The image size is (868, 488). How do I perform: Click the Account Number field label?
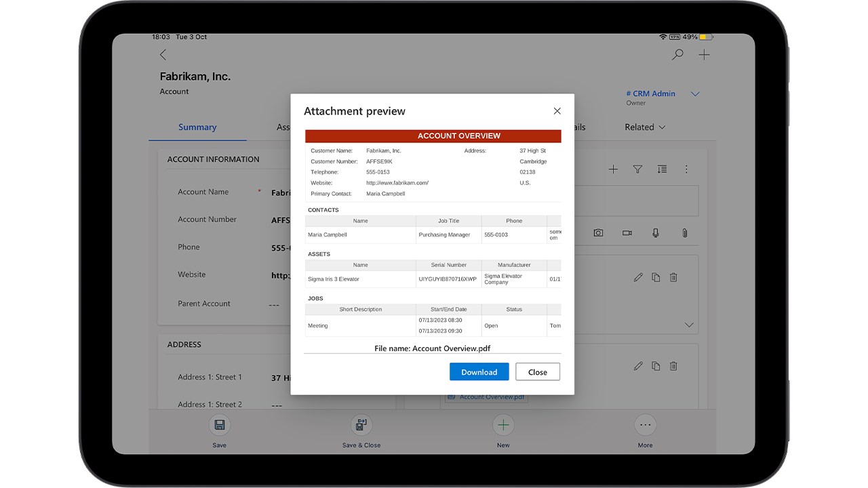[x=208, y=220]
